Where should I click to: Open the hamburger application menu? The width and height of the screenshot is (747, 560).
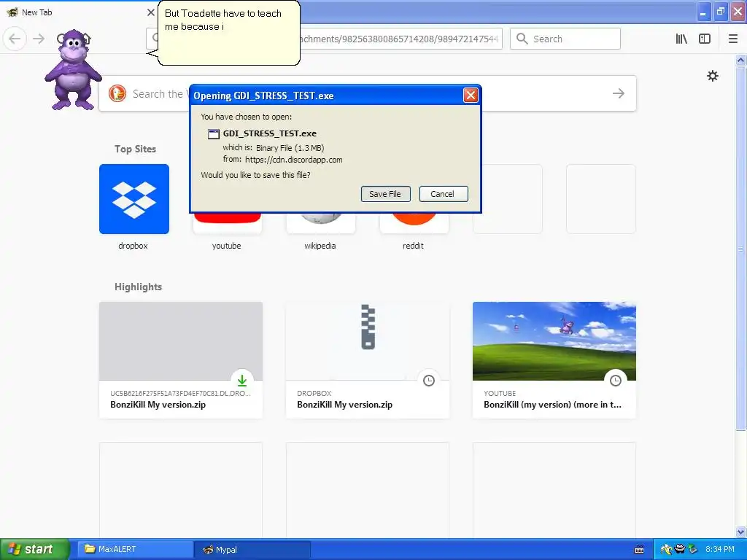pos(732,39)
